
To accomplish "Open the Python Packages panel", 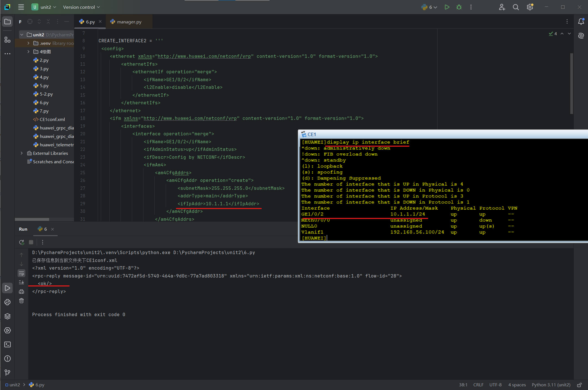I will pyautogui.click(x=7, y=302).
